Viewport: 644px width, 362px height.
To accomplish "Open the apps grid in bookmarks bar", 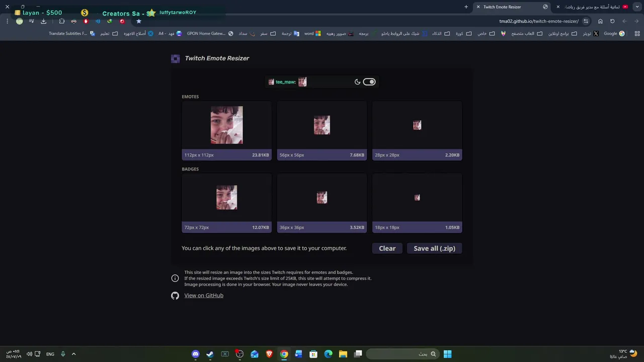I will pyautogui.click(x=637, y=34).
